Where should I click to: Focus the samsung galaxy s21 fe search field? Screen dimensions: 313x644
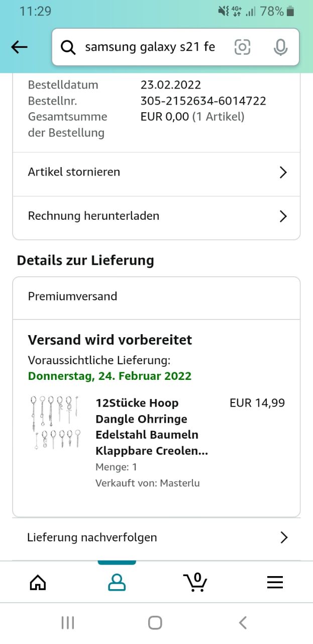[x=150, y=47]
